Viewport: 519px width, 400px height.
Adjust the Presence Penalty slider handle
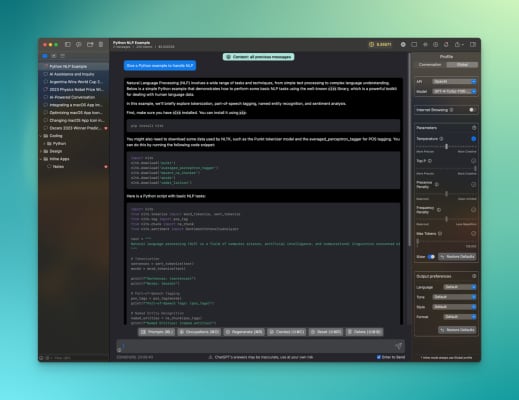(x=446, y=194)
